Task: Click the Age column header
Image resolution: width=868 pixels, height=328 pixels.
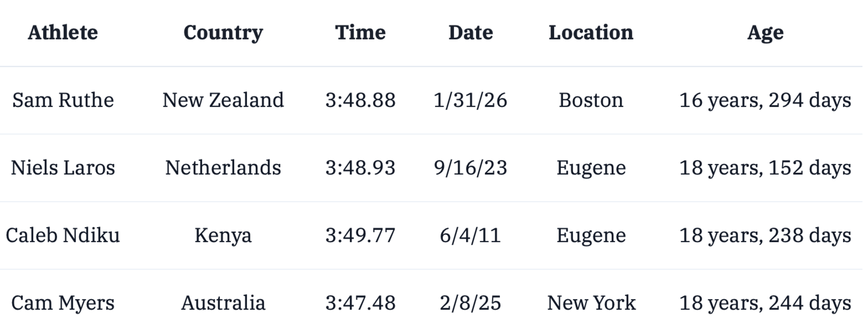Action: tap(765, 33)
